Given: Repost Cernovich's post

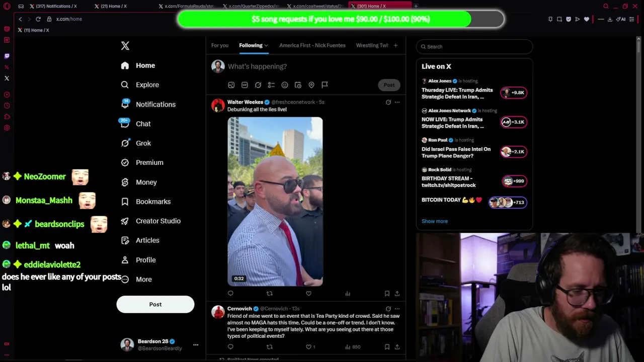Looking at the screenshot, I should (x=270, y=347).
